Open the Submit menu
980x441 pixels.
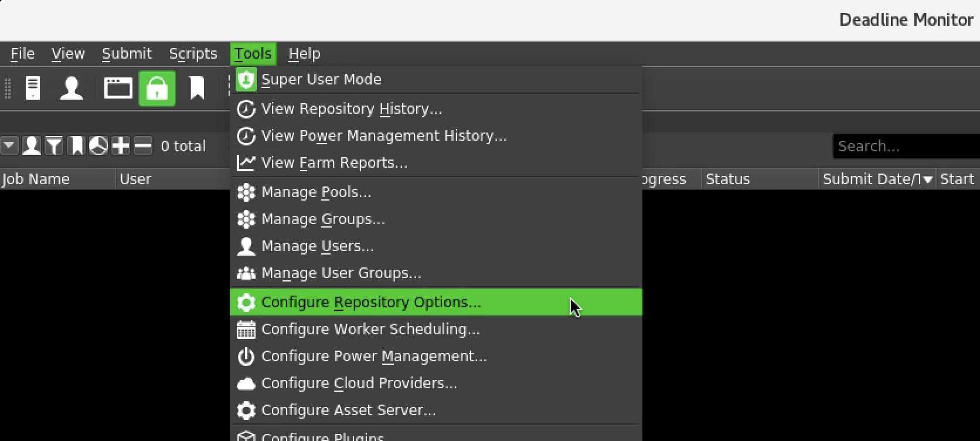pyautogui.click(x=127, y=54)
